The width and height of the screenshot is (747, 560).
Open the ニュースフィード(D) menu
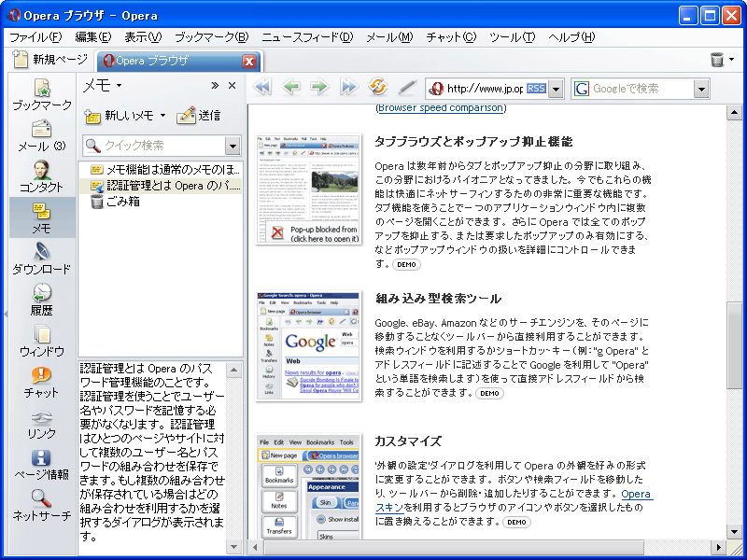(x=307, y=37)
